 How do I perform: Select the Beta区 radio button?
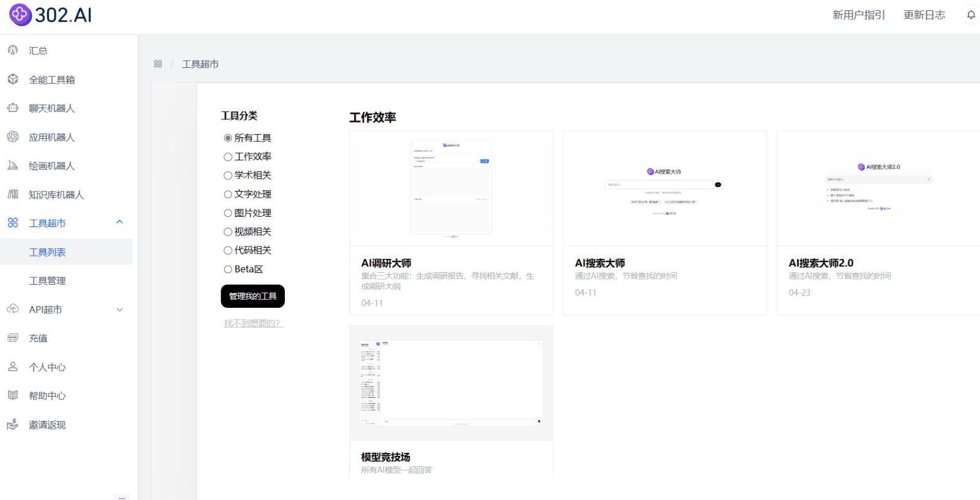coord(228,269)
